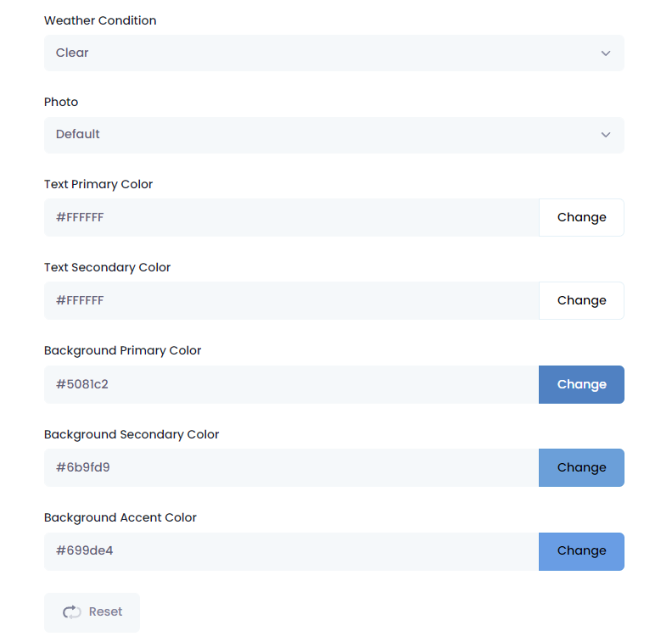This screenshot has width=672, height=642.
Task: Change the Text Secondary Color
Action: pyautogui.click(x=581, y=301)
